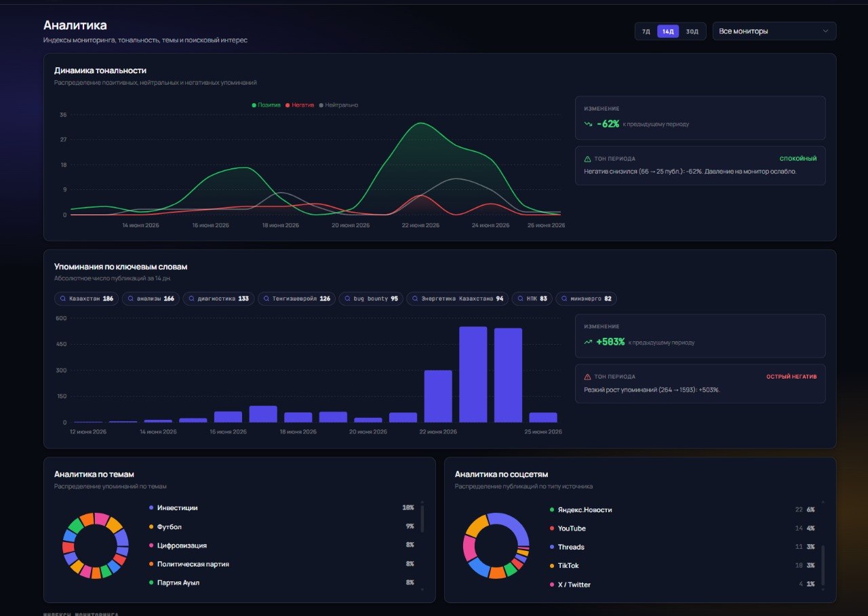
Task: Select the анализы 166 keyword chip
Action: click(151, 299)
